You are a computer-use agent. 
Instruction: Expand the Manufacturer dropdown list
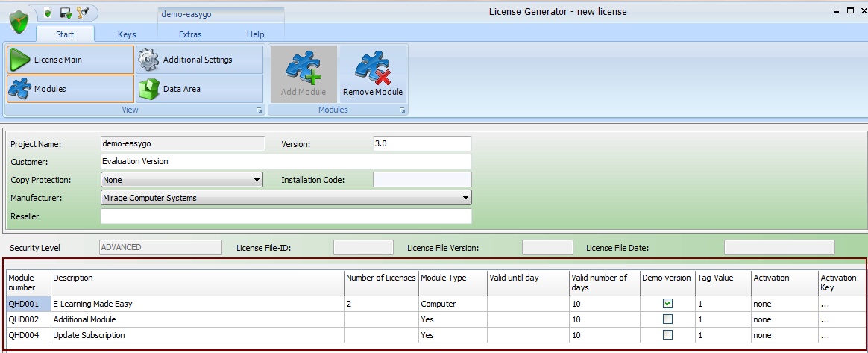pyautogui.click(x=465, y=198)
